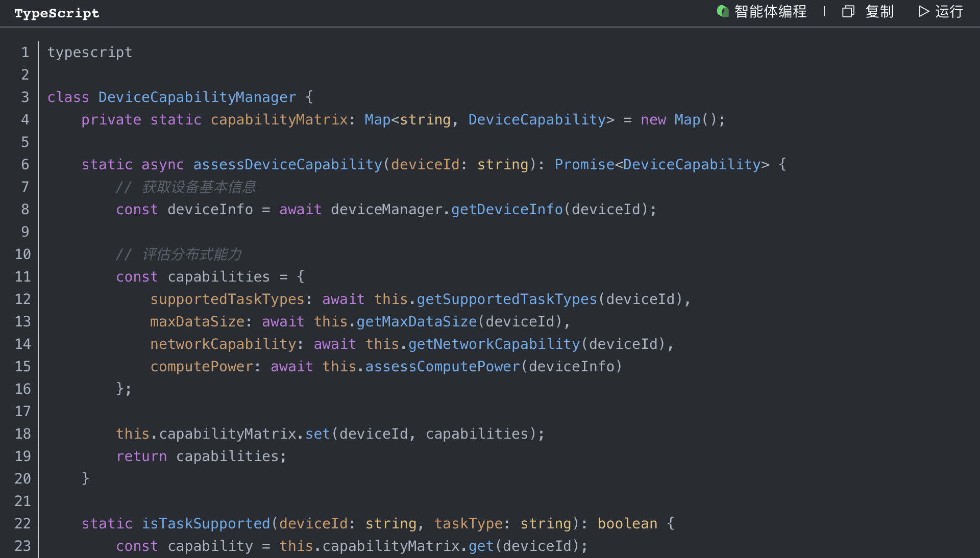Click the isTaskSupported method name

pos(206,523)
